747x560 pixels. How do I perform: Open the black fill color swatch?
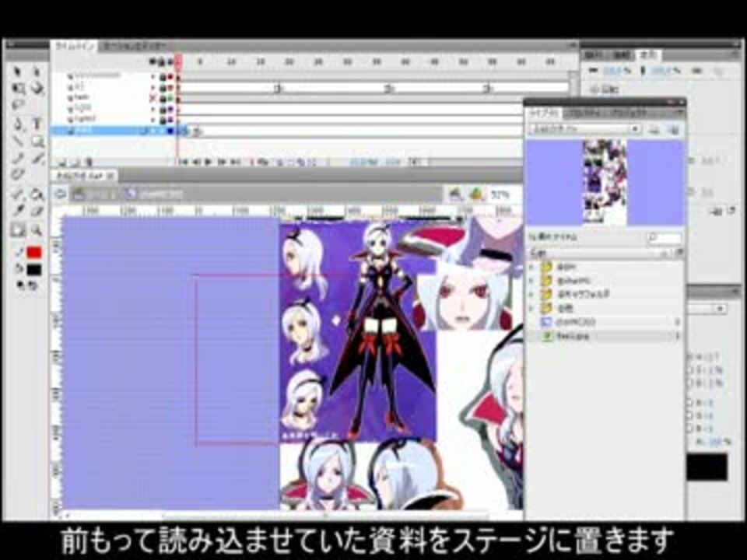[34, 270]
